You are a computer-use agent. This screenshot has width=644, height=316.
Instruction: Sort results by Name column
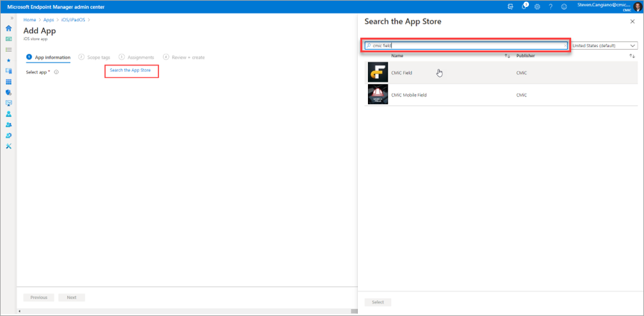point(507,56)
